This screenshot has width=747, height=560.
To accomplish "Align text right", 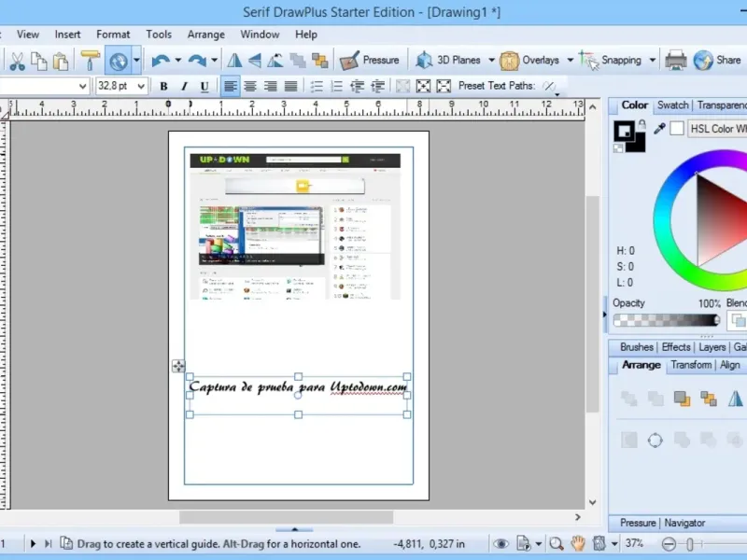I will tap(271, 86).
